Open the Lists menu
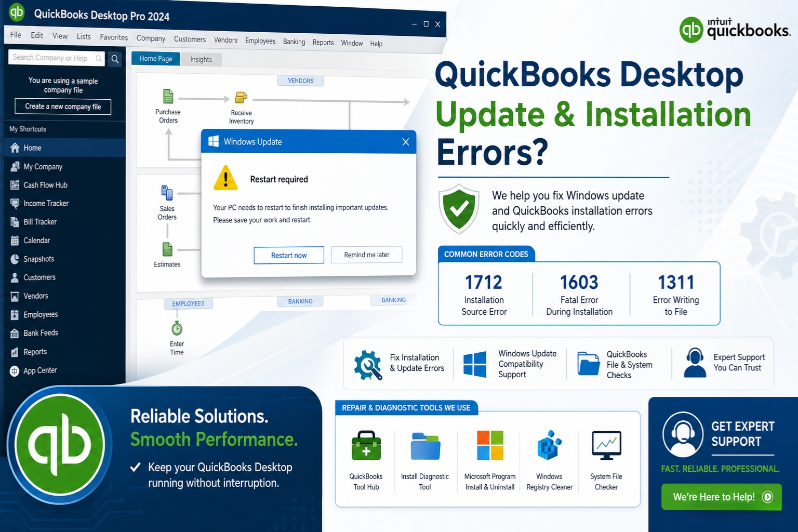The height and width of the screenshot is (532, 798). (x=84, y=36)
